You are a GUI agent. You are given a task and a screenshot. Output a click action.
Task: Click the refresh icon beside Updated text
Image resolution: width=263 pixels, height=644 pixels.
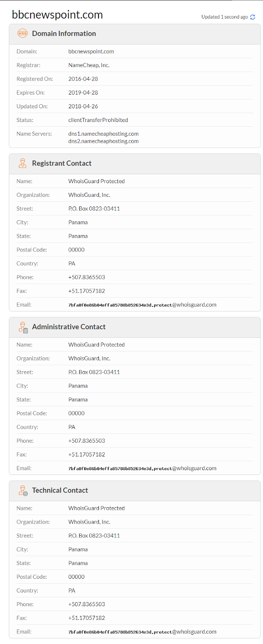tap(253, 17)
